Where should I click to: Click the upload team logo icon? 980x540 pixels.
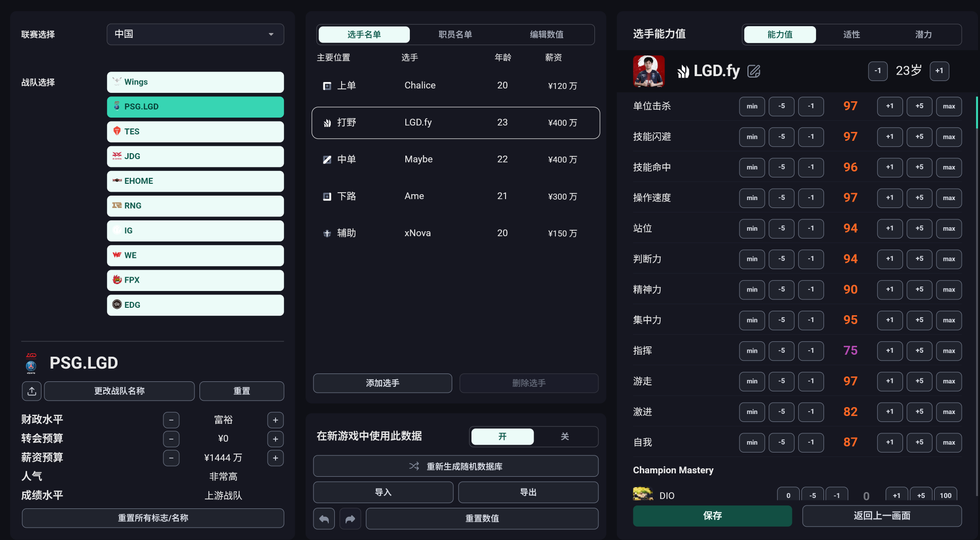click(x=32, y=391)
